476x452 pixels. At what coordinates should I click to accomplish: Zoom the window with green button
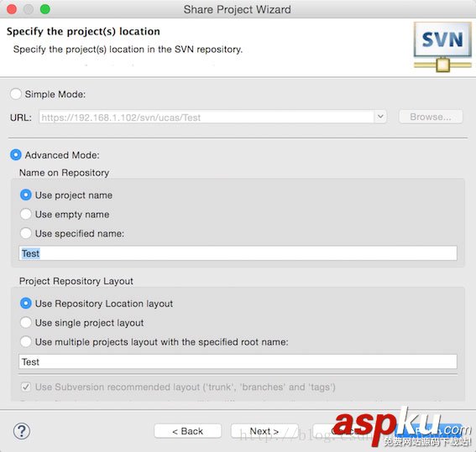point(45,9)
